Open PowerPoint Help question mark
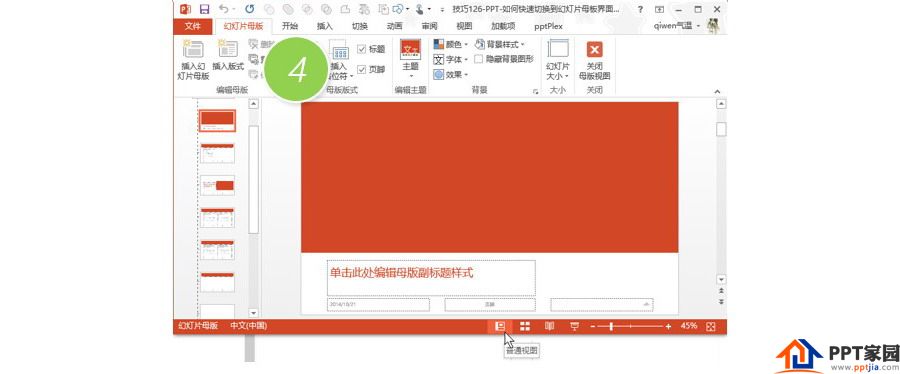 pyautogui.click(x=641, y=9)
